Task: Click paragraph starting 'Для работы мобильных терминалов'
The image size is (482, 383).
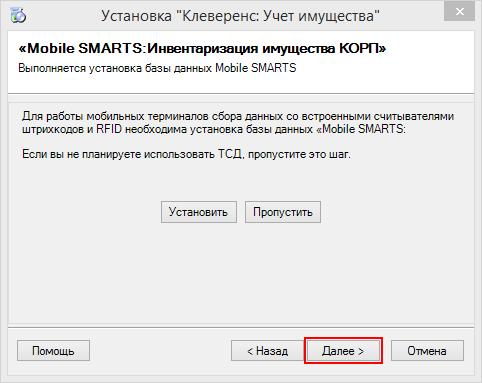Action: coord(238,123)
